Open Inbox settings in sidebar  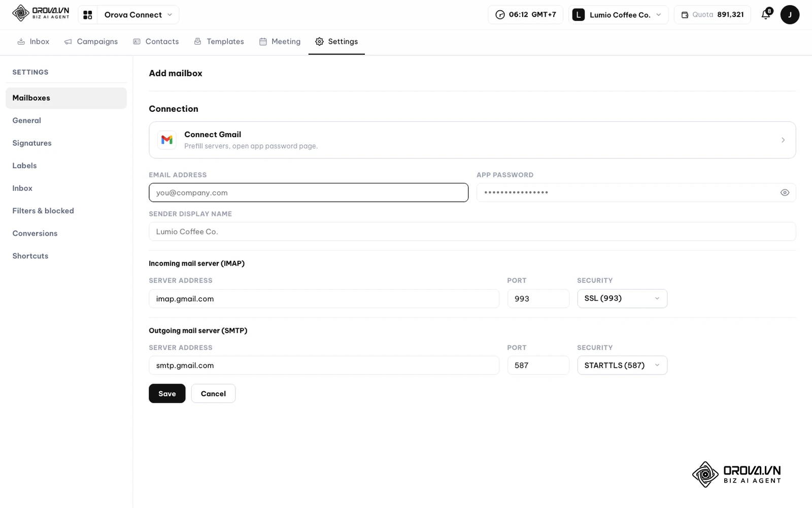[x=66, y=188]
